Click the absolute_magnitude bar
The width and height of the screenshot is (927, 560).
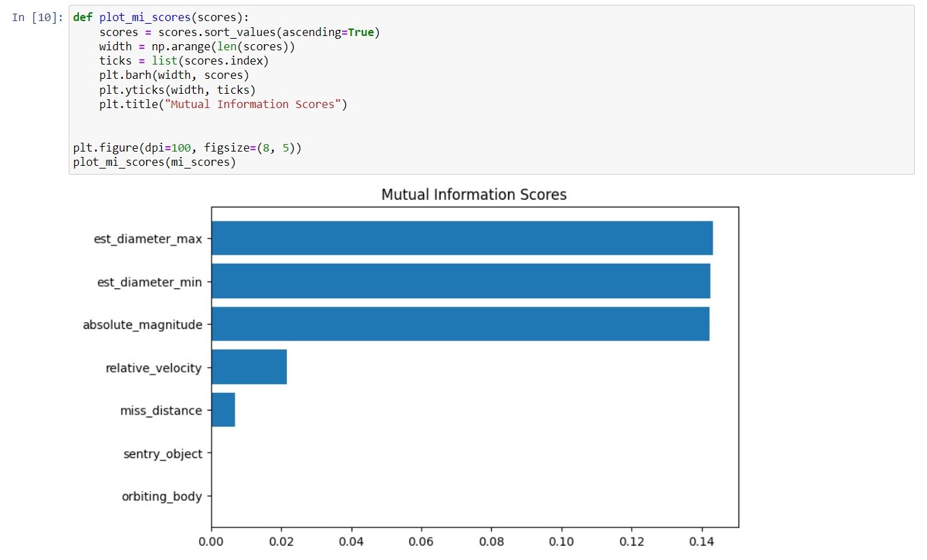click(460, 323)
